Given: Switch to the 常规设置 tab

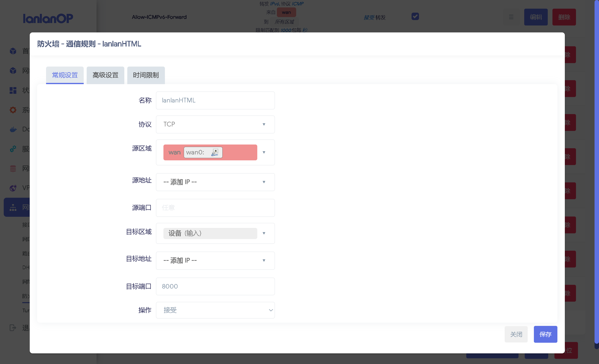Looking at the screenshot, I should tap(65, 75).
